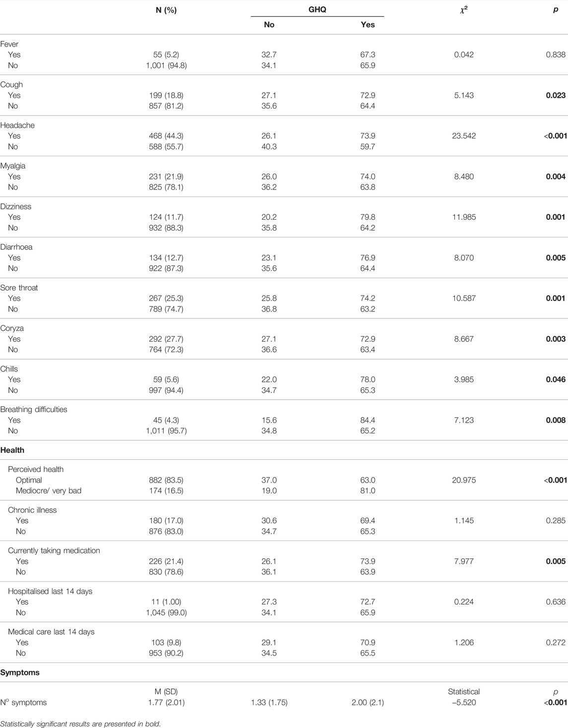Click the Fever row label
Viewport: 568px width, 728px height.
coord(9,44)
